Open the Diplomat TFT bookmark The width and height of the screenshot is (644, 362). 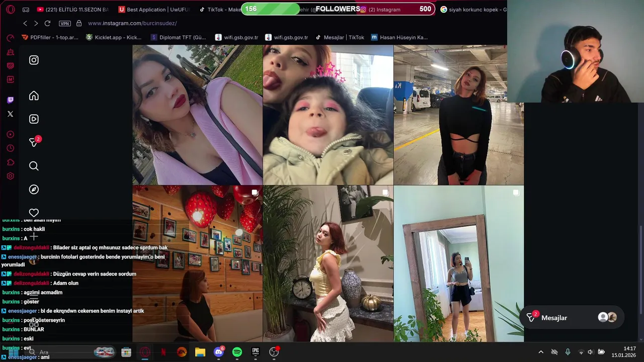point(178,37)
